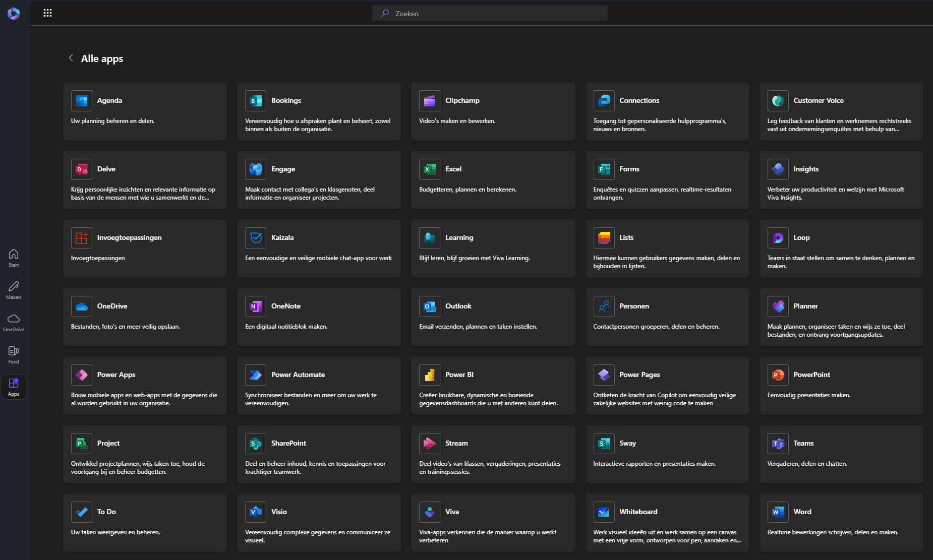This screenshot has width=933, height=560.
Task: Click the Agenda calendar icon
Action: (82, 101)
